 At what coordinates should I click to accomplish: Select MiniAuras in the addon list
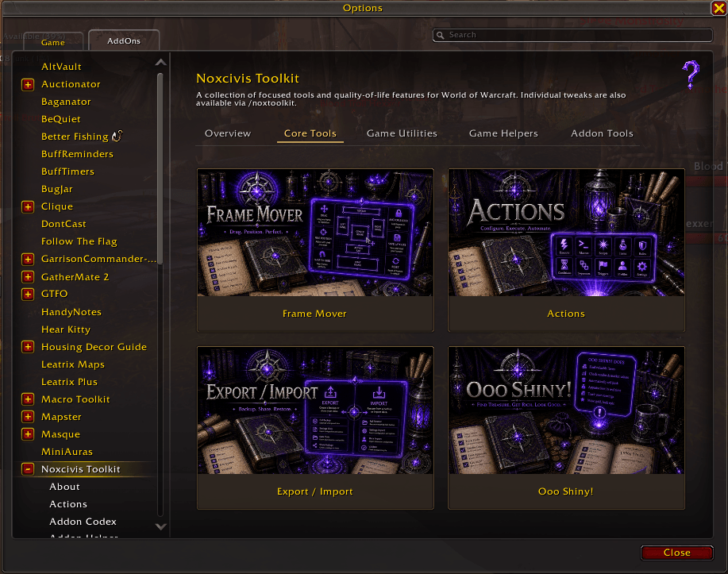(67, 452)
